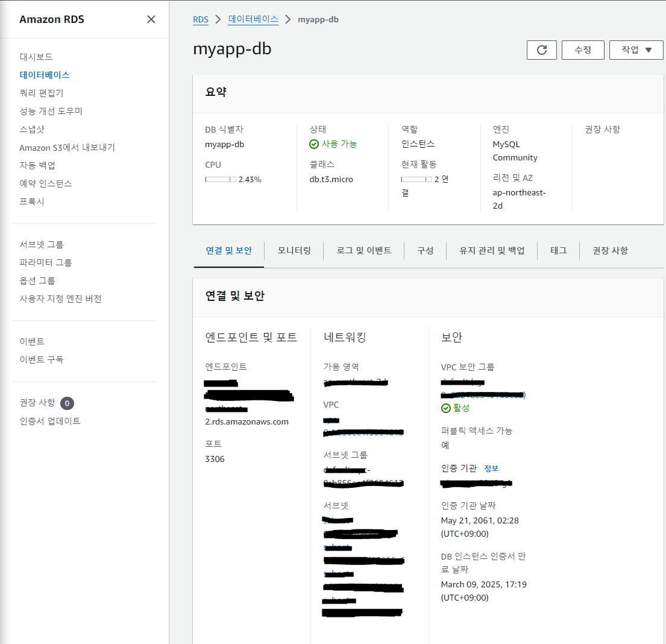This screenshot has height=644, width=666.
Task: Open 스냅샷 in sidebar
Action: 32,129
